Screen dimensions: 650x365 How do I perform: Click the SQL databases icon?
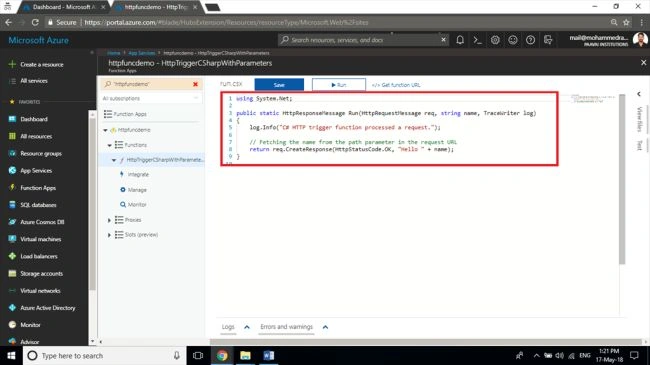point(12,205)
